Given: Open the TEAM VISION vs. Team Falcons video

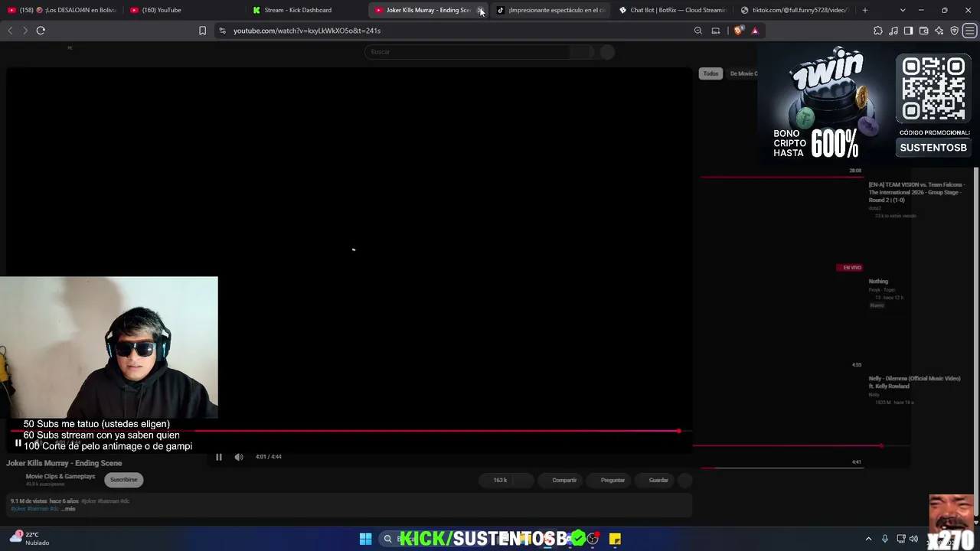Looking at the screenshot, I should click(916, 192).
